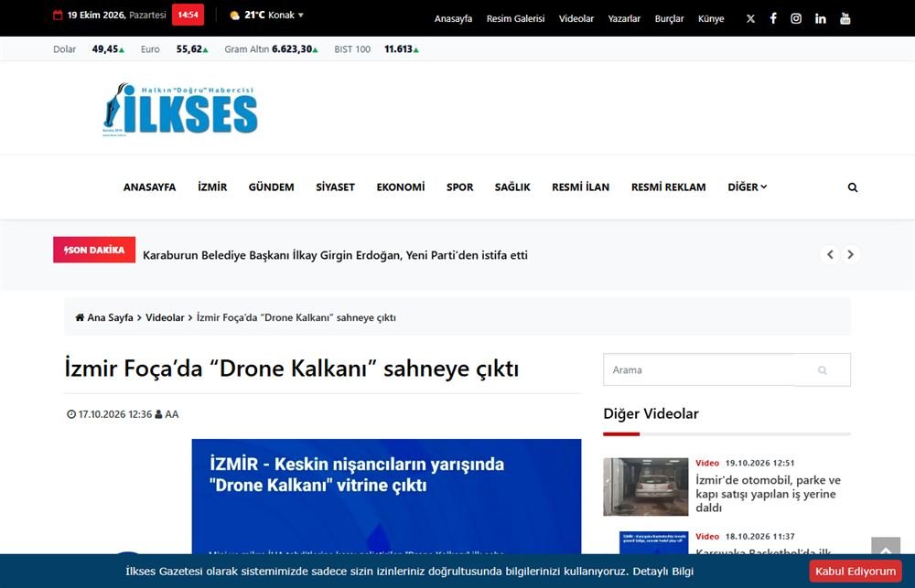Expand the DİĞER navigation menu
This screenshot has height=588, width=915.
click(747, 187)
